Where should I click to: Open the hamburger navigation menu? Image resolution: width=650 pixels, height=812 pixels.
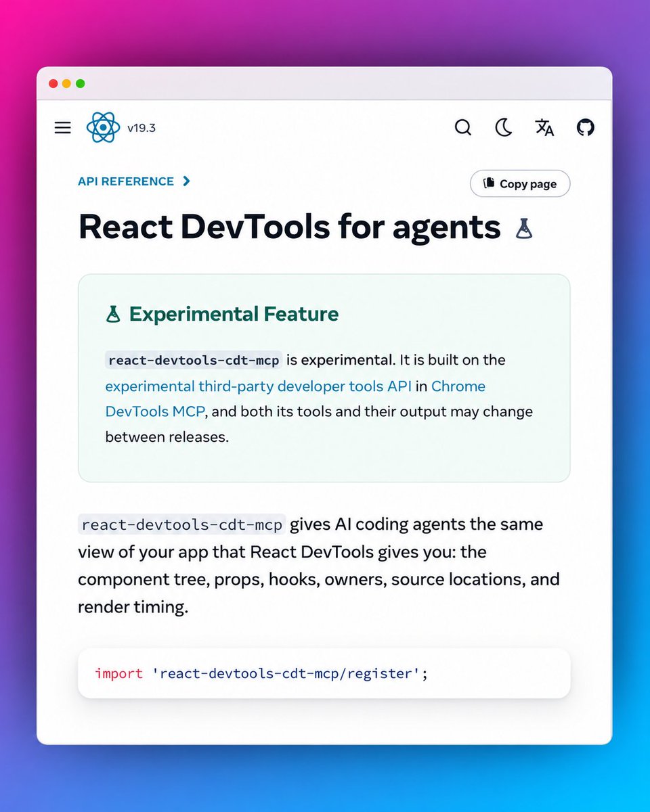62,127
